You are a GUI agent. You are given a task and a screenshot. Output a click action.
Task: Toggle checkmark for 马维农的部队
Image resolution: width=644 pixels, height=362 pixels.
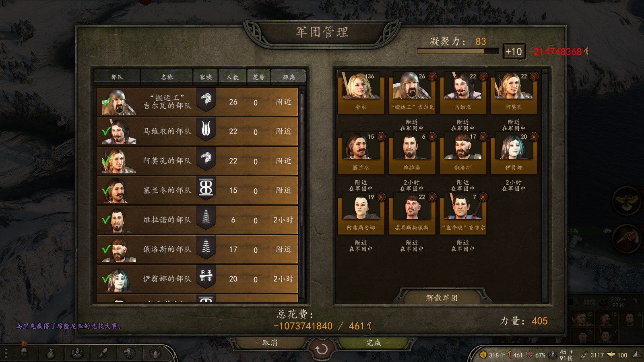pyautogui.click(x=106, y=132)
